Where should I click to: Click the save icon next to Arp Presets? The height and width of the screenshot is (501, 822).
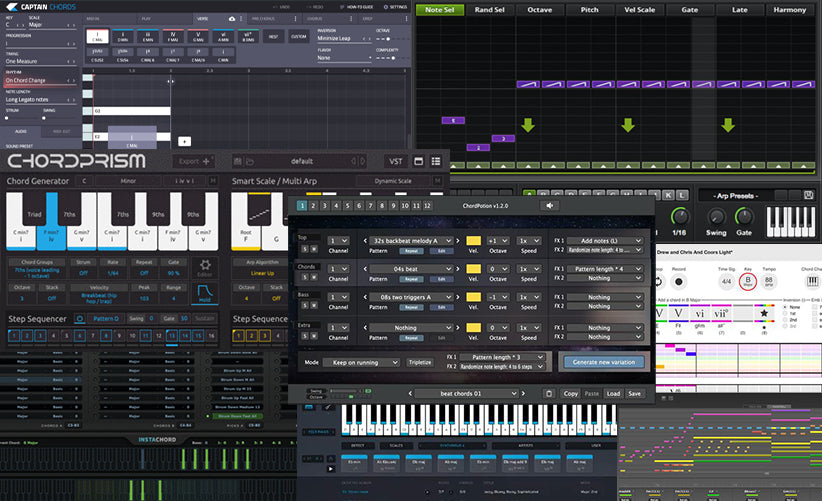click(x=808, y=195)
